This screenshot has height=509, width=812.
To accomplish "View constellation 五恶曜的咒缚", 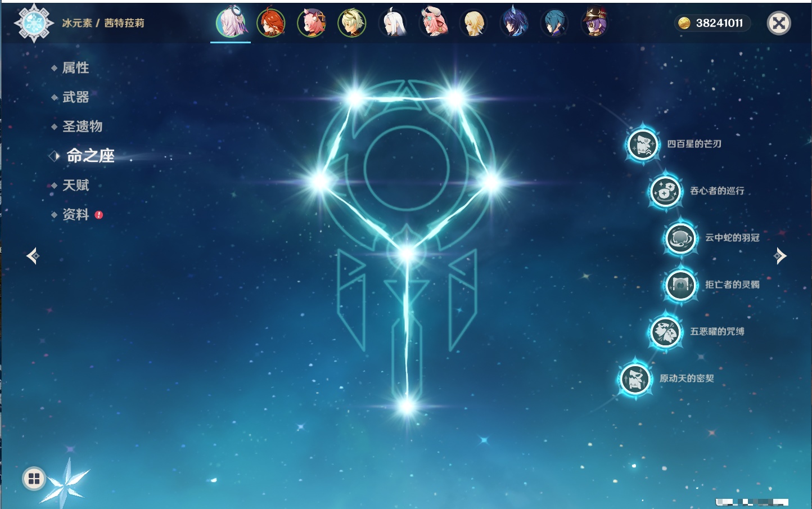I will pyautogui.click(x=665, y=332).
